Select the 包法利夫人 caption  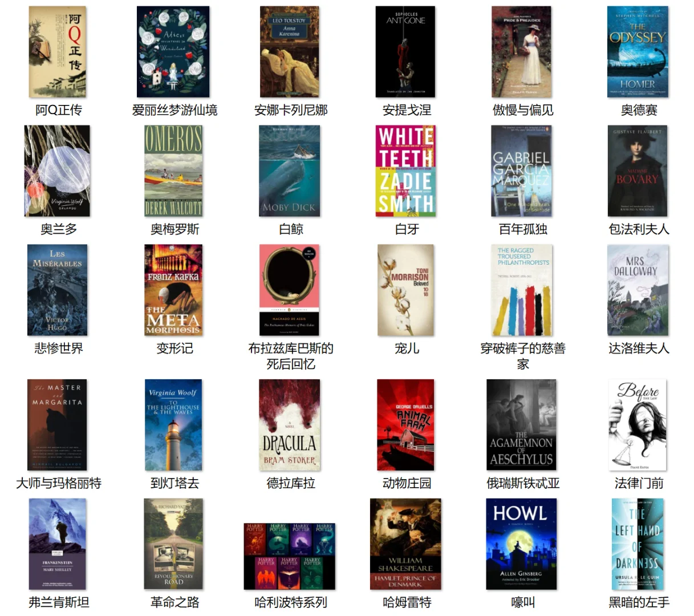[x=639, y=229]
